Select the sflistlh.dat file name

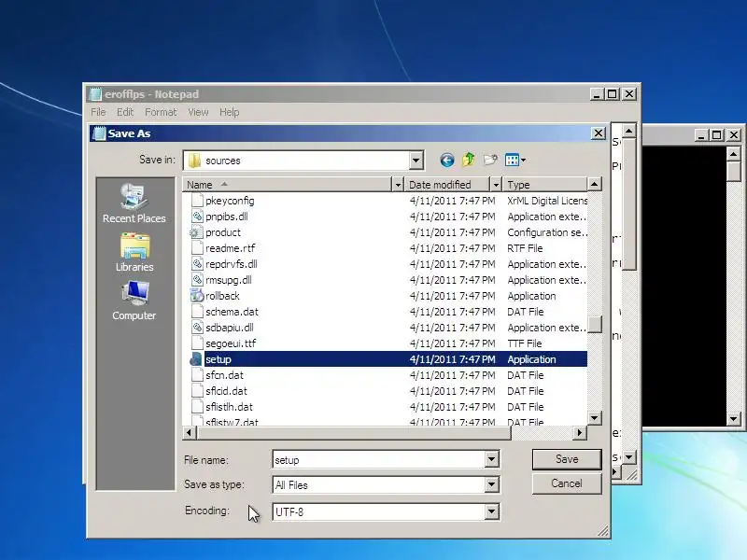[x=229, y=407]
